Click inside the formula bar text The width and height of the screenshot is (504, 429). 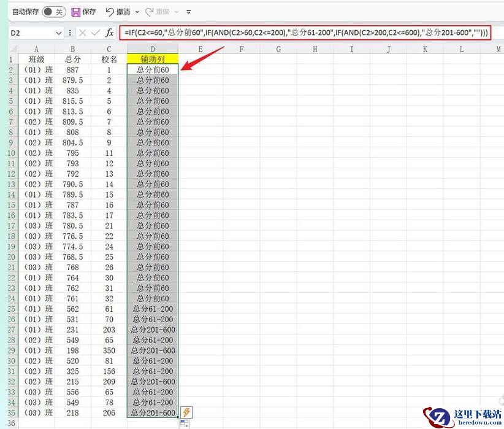point(305,33)
